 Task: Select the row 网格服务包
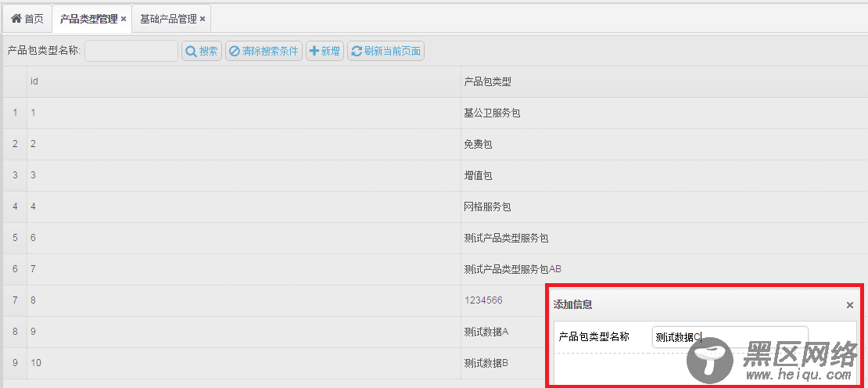434,207
